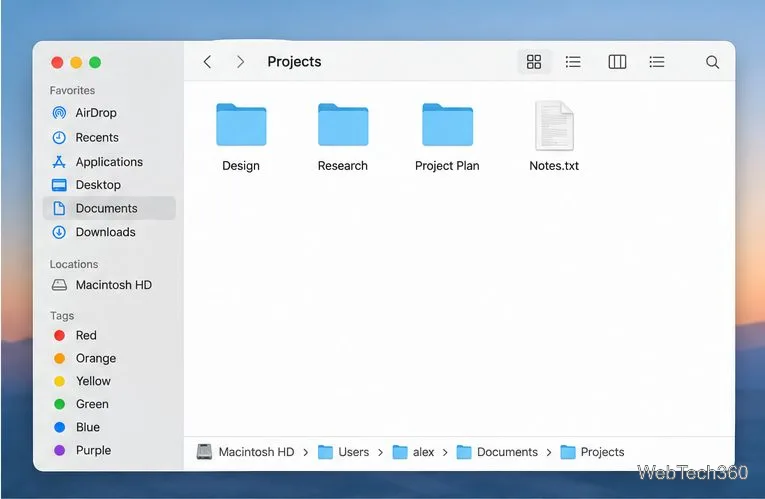Filter by the Red tag dot
765x499 pixels.
[x=60, y=336]
